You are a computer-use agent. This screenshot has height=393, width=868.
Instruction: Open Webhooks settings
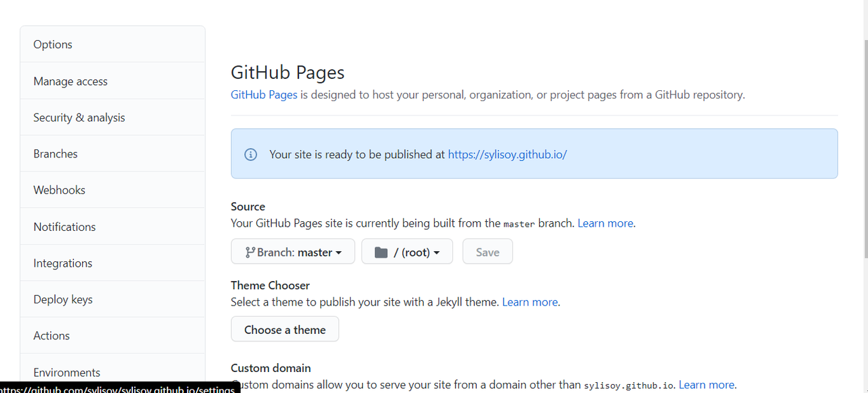pyautogui.click(x=113, y=190)
